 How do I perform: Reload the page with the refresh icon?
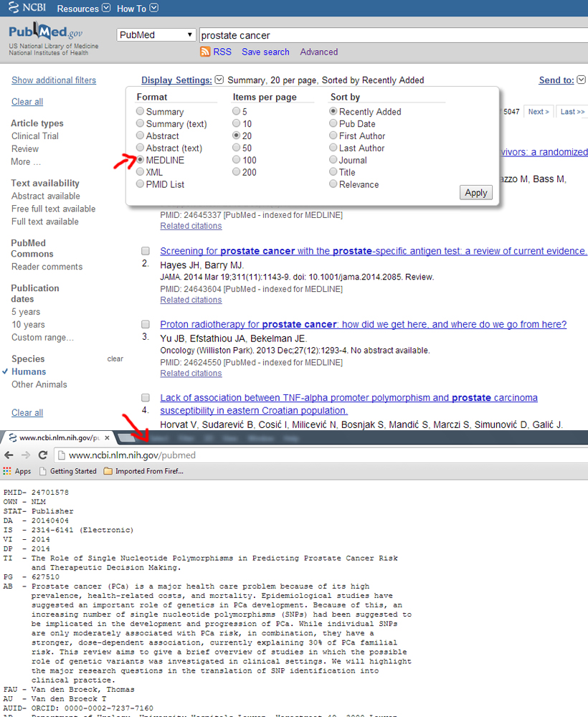pos(43,455)
